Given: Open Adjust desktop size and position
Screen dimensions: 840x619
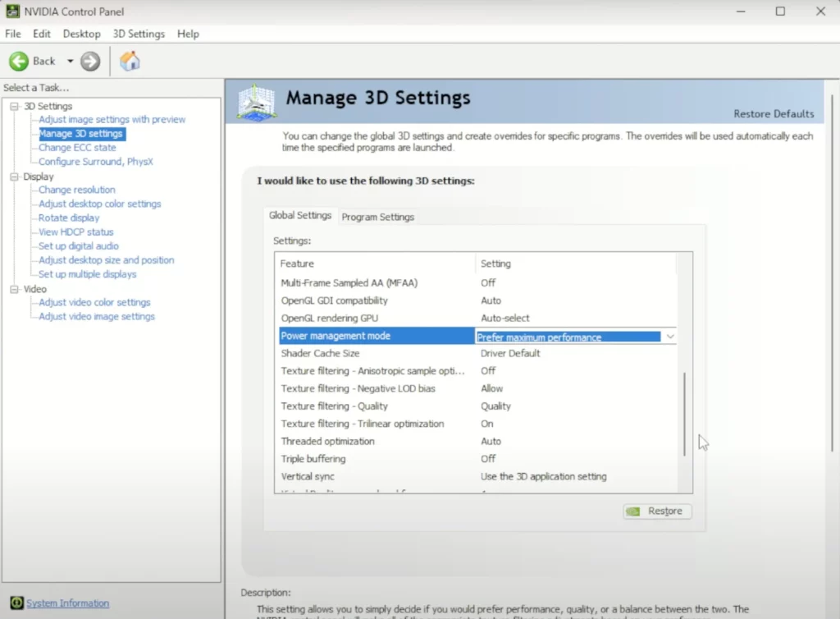Looking at the screenshot, I should tap(106, 260).
